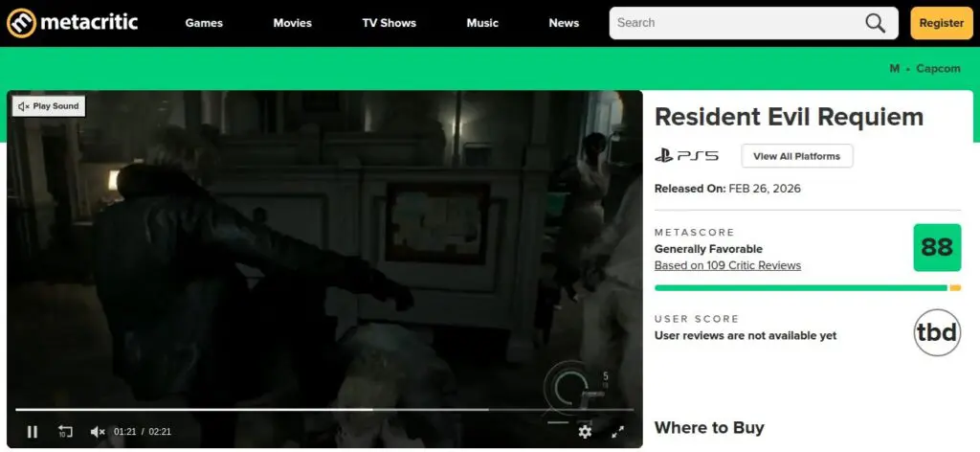Click the Register button
Viewport: 980px width, 452px height.
941,23
